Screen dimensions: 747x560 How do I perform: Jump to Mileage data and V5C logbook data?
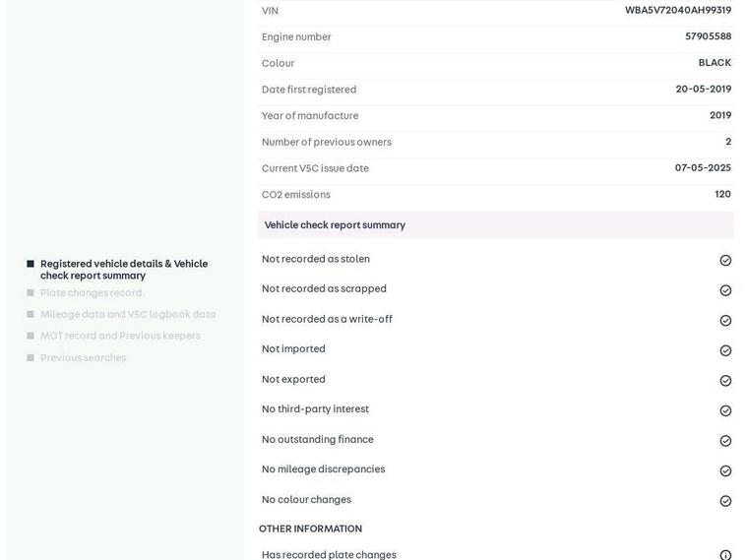pos(127,315)
